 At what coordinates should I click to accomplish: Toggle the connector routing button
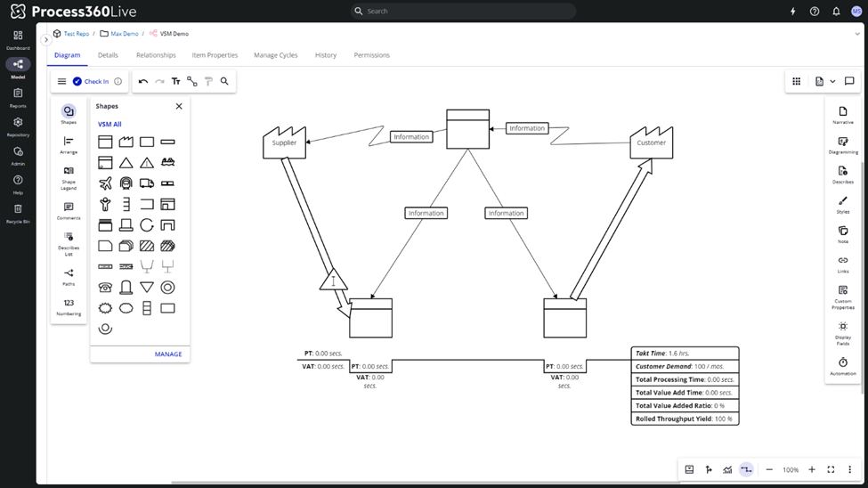click(747, 469)
